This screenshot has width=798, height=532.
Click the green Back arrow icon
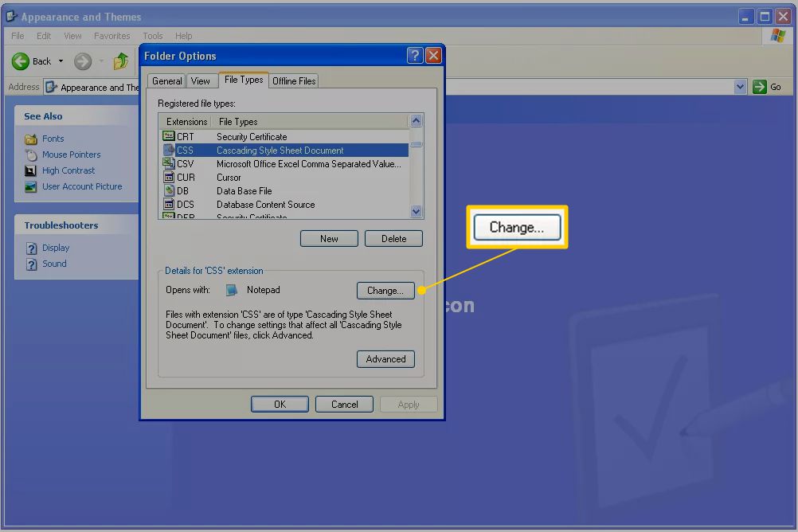21,61
